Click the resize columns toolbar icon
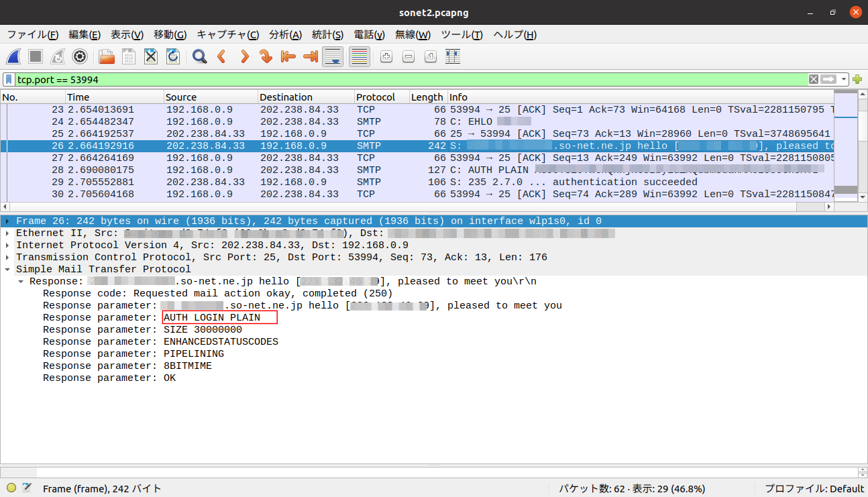Viewport: 868px width, 497px height. pos(453,57)
